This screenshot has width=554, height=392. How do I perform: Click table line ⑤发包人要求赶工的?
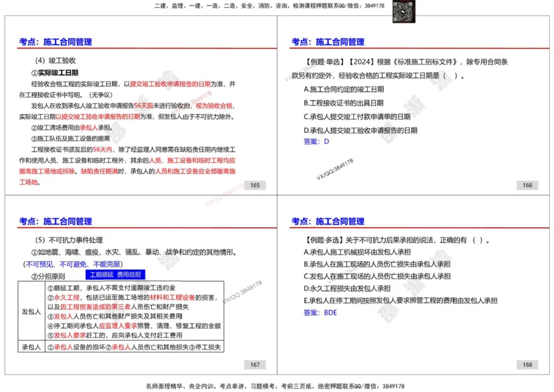click(115, 335)
